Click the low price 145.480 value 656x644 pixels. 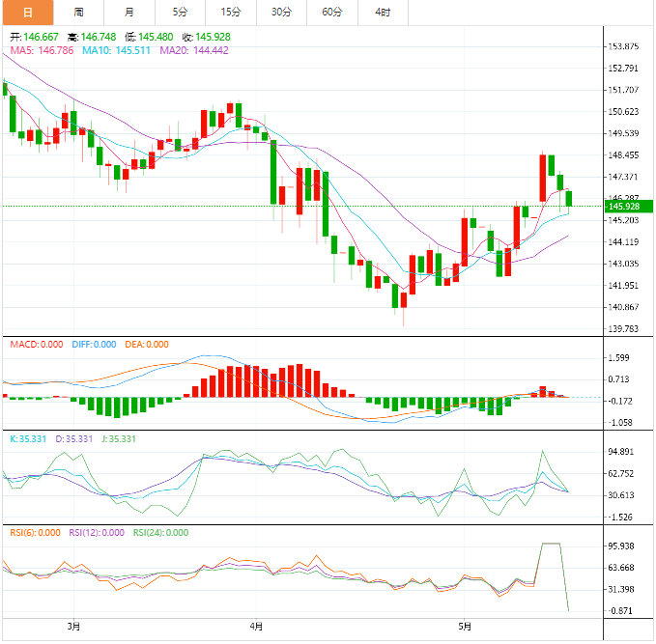pos(156,38)
